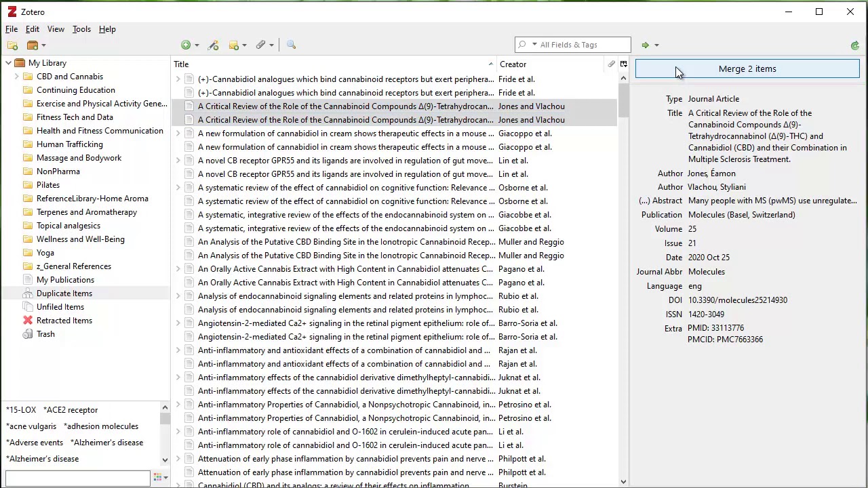The height and width of the screenshot is (488, 868).
Task: Open the Edit menu
Action: tap(33, 29)
